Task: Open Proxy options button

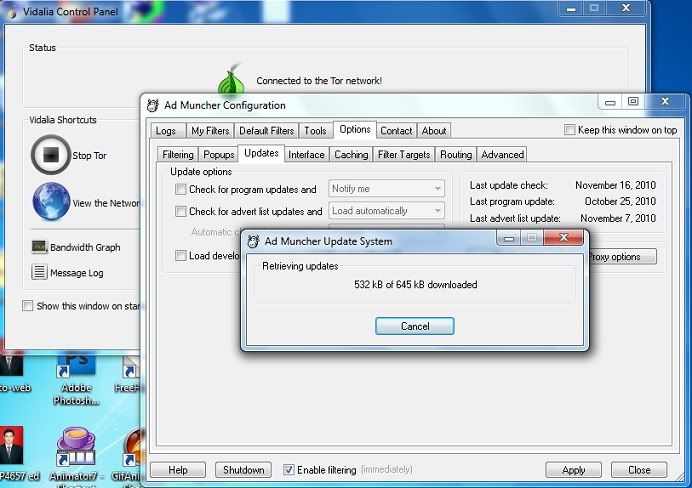Action: point(621,256)
